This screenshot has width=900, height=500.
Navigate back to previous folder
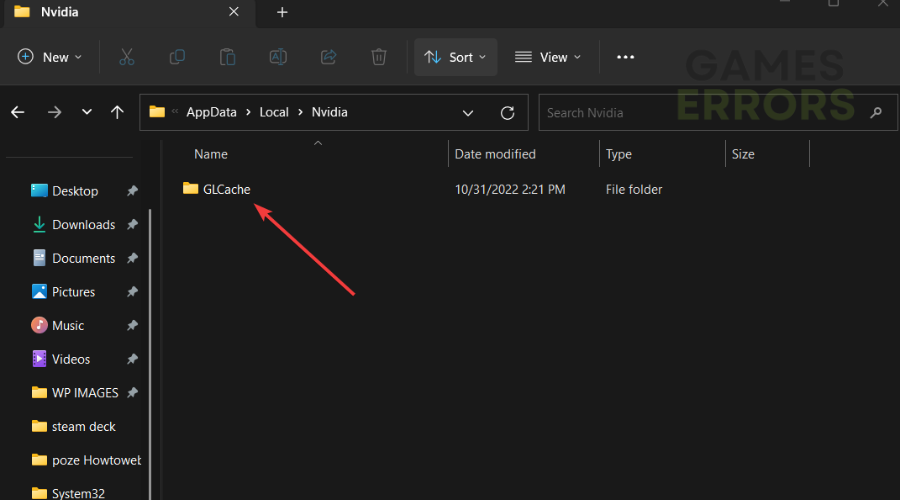coord(17,112)
